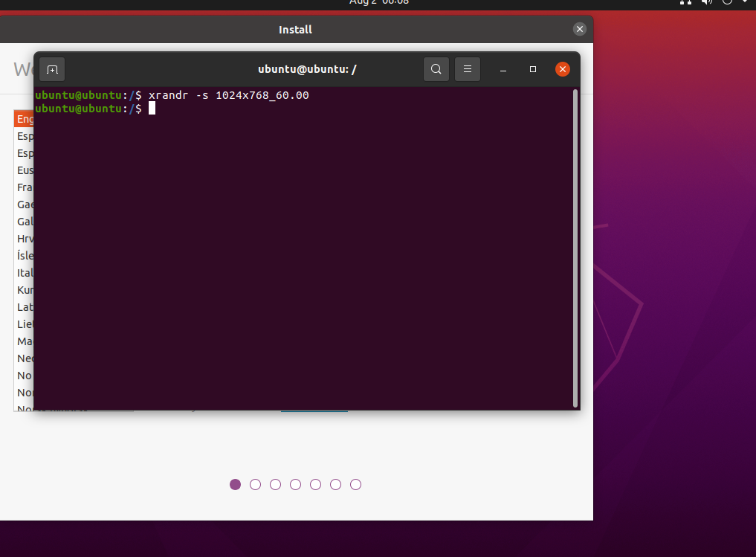This screenshot has height=557, width=756.
Task: Minimize the terminal window
Action: pos(503,69)
